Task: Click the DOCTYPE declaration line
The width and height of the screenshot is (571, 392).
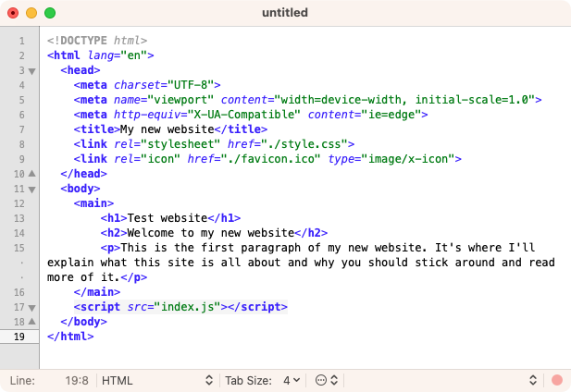Action: 97,41
